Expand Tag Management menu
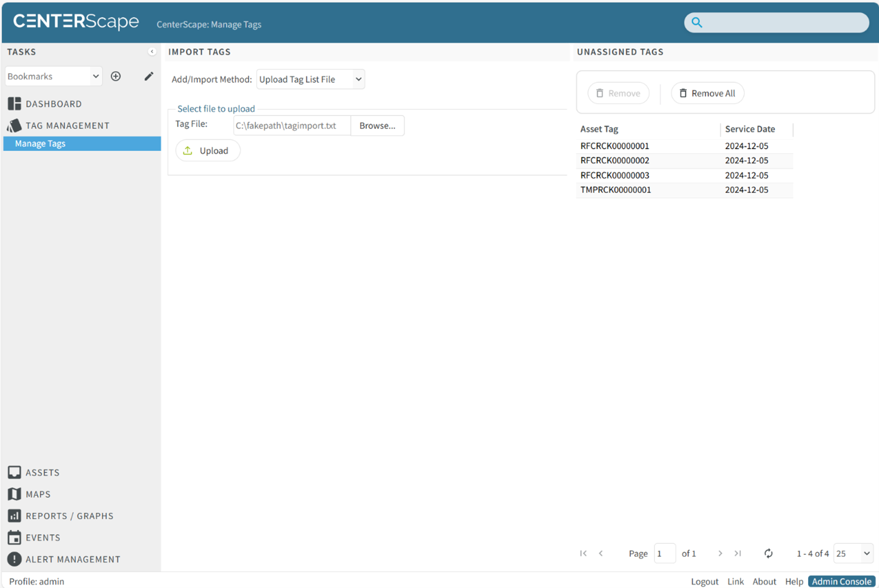879x588 pixels. (x=67, y=125)
